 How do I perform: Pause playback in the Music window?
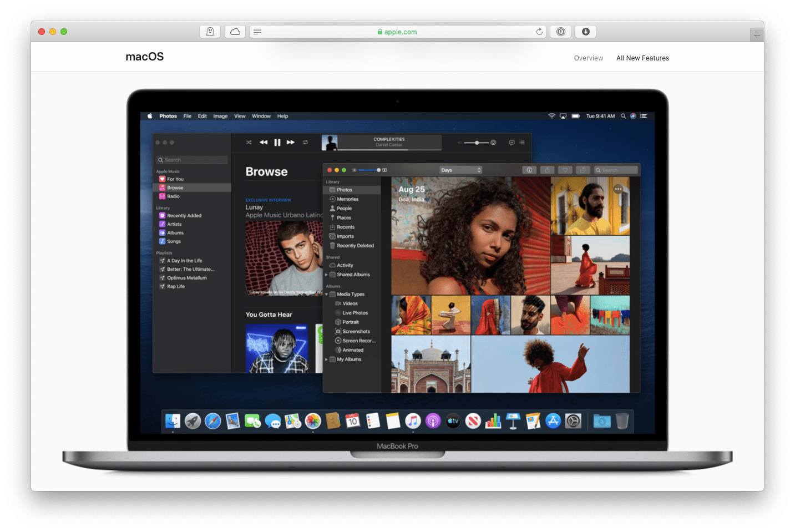(x=277, y=143)
